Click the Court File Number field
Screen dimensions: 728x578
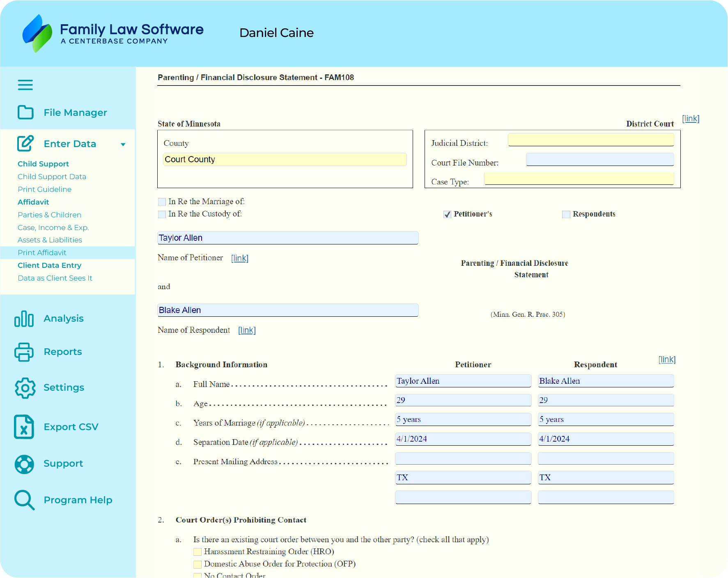[599, 159]
